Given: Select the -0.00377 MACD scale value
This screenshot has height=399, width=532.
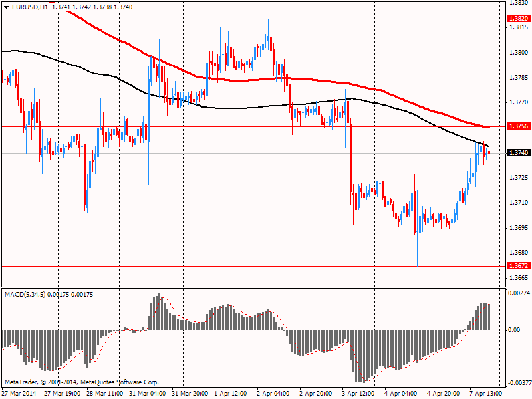Looking at the screenshot, I should click(519, 384).
